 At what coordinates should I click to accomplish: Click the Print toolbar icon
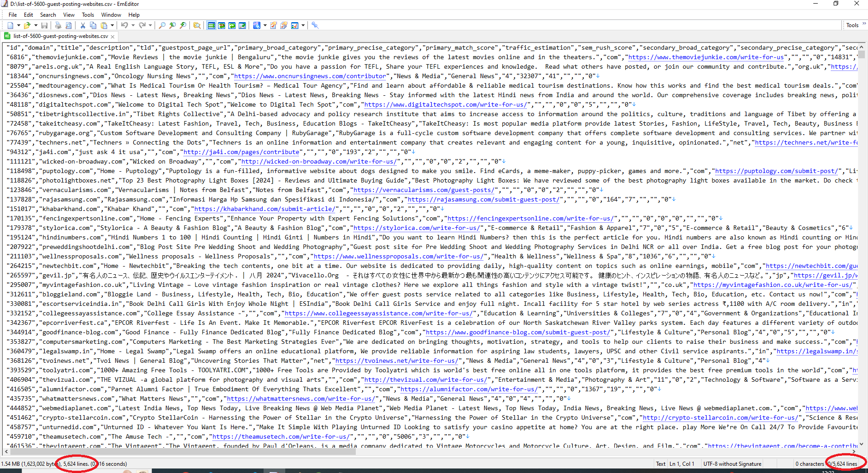tap(57, 25)
